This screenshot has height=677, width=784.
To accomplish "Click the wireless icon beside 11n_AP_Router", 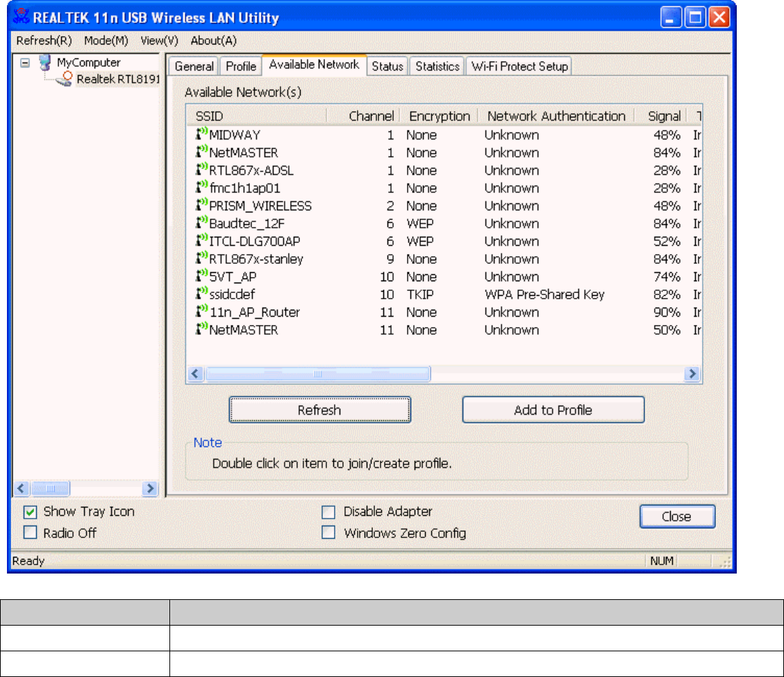I will click(x=201, y=311).
